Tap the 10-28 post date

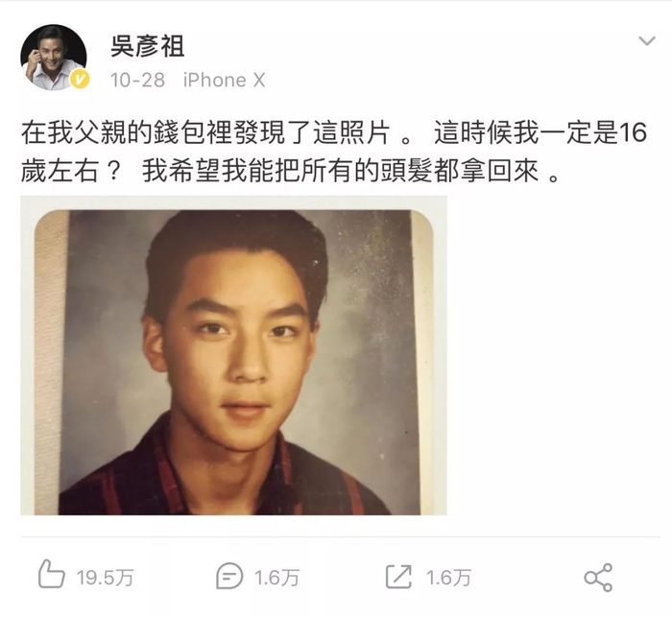pyautogui.click(x=137, y=81)
